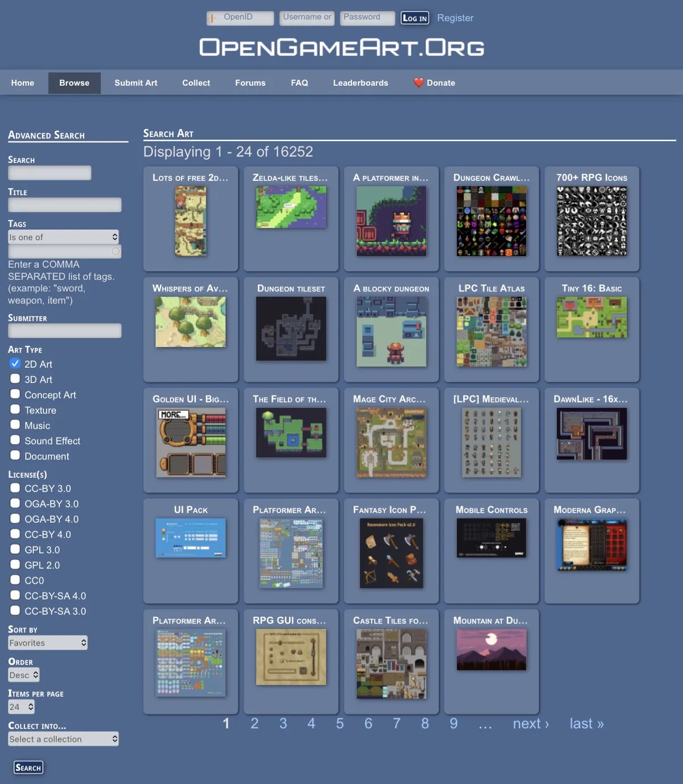Follow the Register link

(455, 18)
